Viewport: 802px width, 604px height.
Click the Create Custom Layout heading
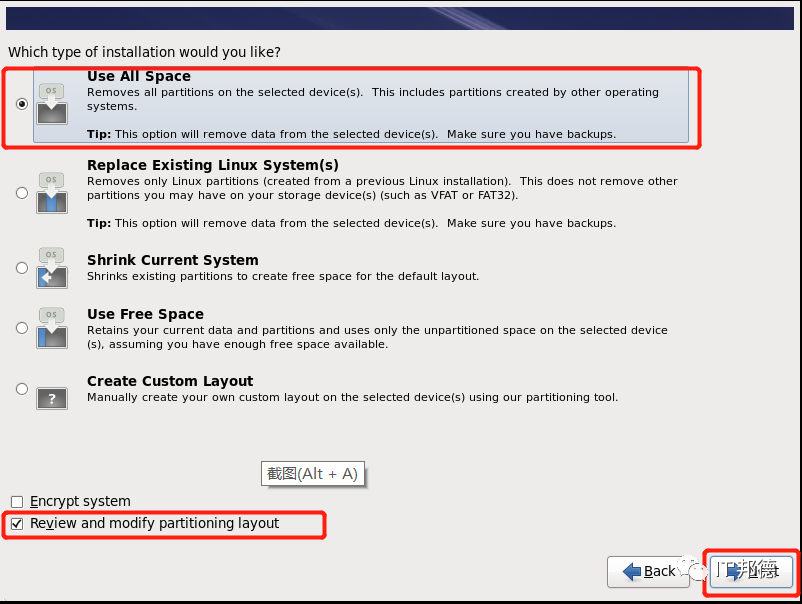pos(170,382)
